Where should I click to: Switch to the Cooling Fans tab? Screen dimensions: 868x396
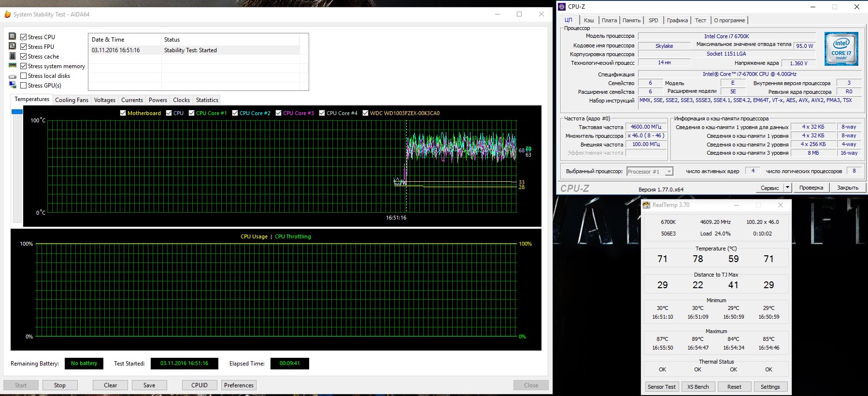71,100
